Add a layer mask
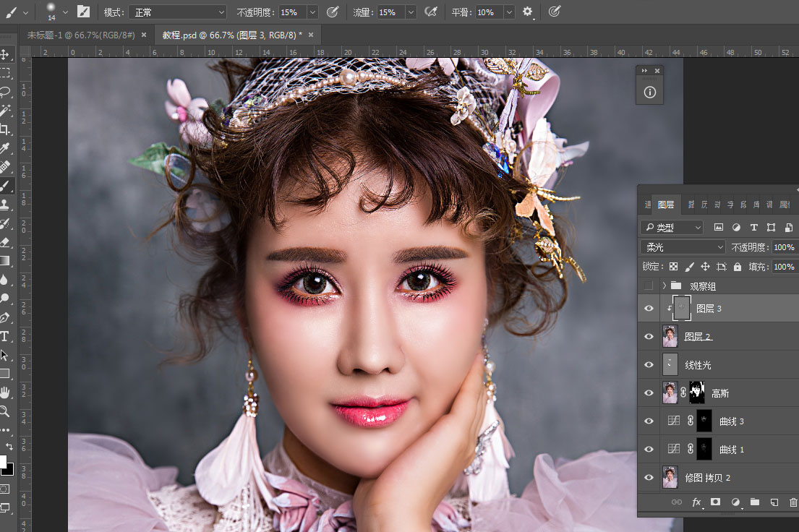 pyautogui.click(x=715, y=502)
